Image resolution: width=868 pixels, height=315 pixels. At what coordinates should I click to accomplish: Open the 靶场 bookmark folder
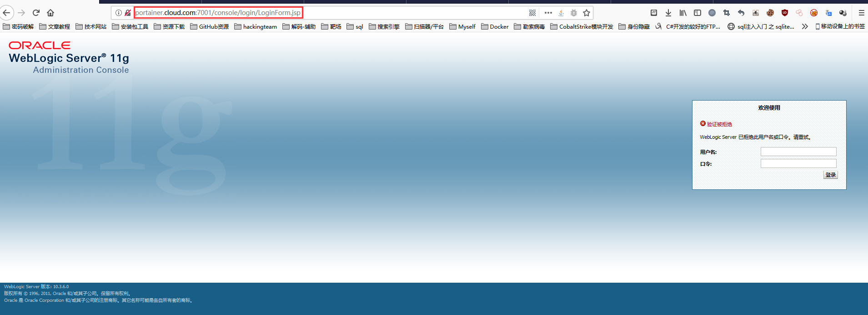coord(331,26)
